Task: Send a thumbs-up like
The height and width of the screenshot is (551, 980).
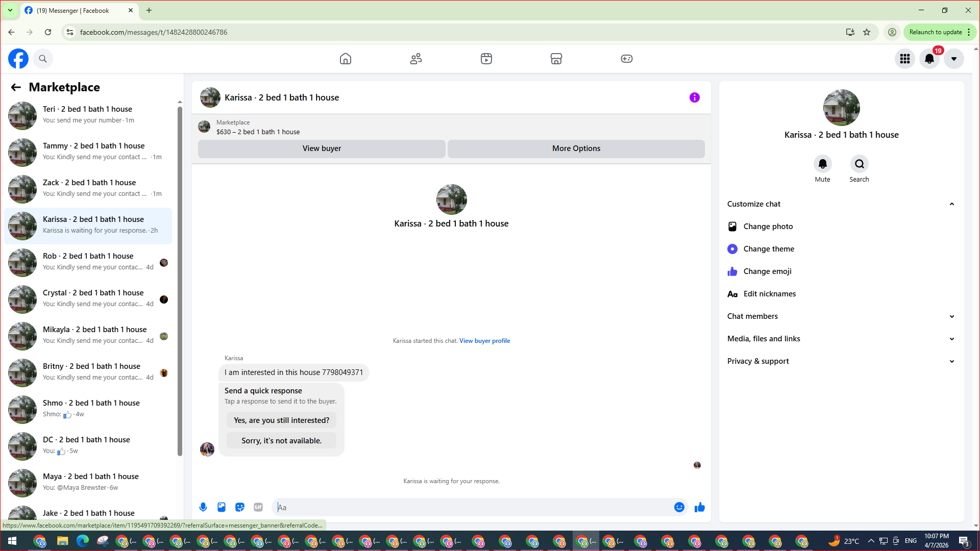Action: point(700,507)
